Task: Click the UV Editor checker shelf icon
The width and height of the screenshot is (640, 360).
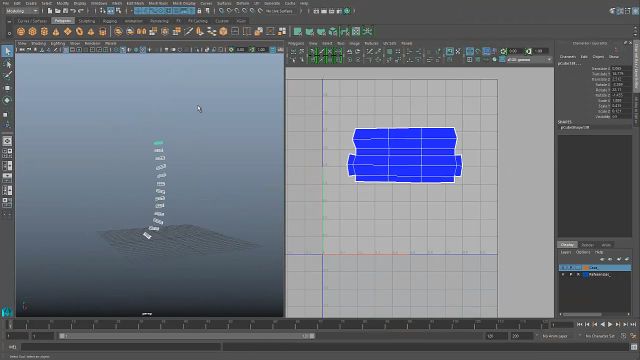Action: pyautogui.click(x=356, y=31)
